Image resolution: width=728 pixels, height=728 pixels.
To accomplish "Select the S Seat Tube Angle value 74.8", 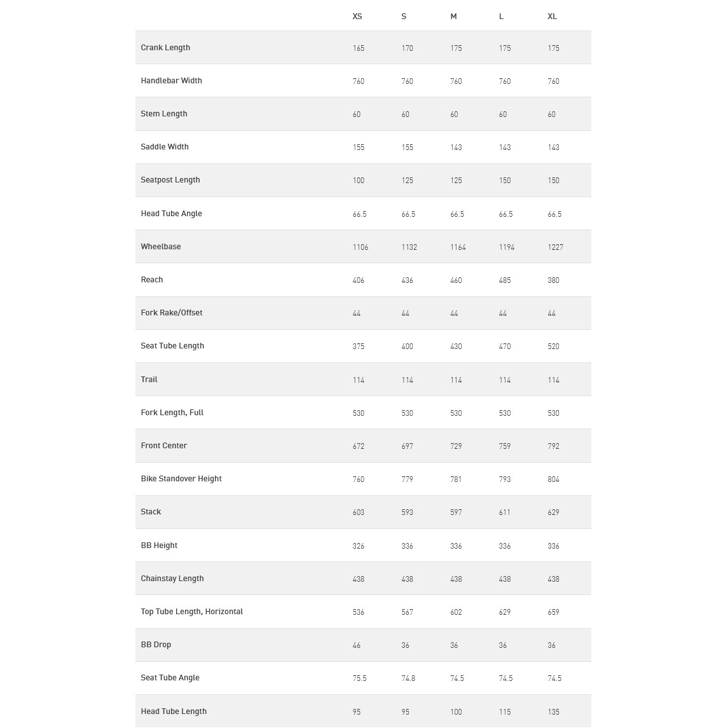I will pos(408,678).
